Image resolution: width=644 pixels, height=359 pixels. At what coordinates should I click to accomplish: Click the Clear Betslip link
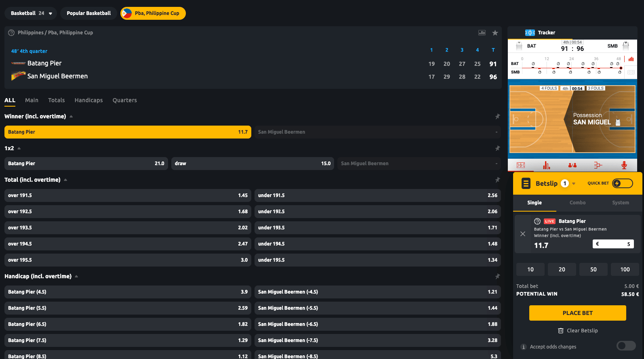point(582,331)
